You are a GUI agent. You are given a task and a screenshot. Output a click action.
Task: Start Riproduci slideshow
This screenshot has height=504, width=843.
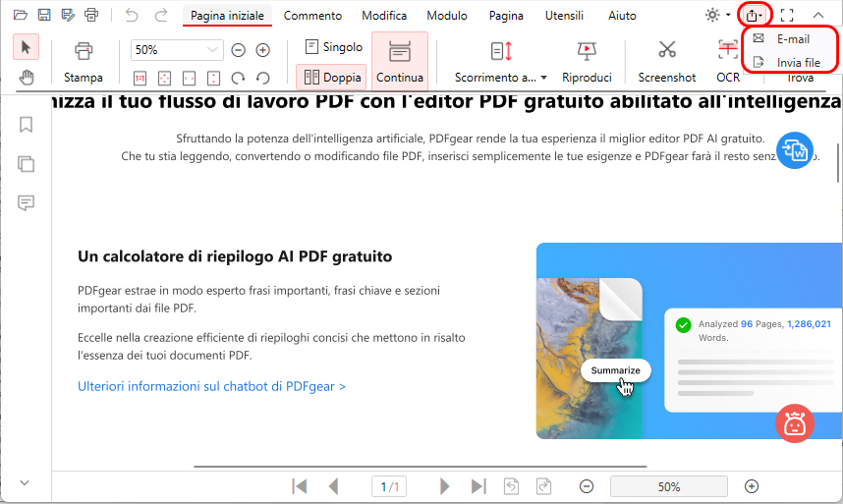pos(587,62)
